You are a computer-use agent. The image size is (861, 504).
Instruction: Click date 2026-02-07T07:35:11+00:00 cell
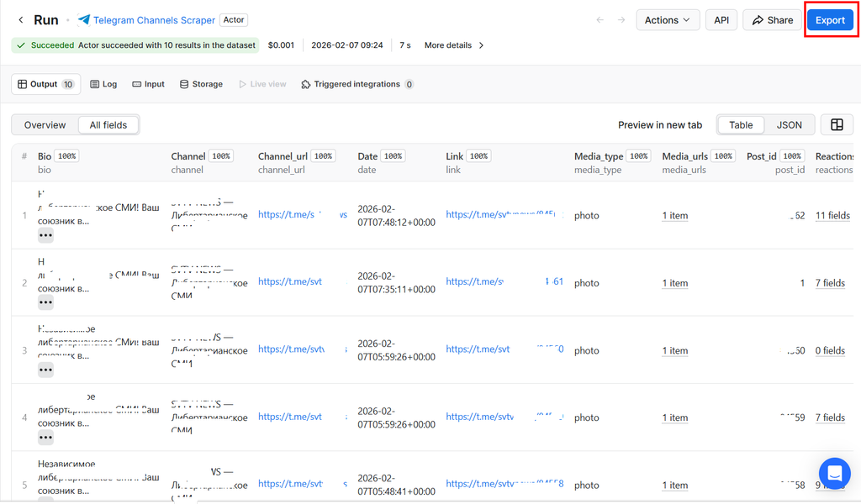(397, 283)
